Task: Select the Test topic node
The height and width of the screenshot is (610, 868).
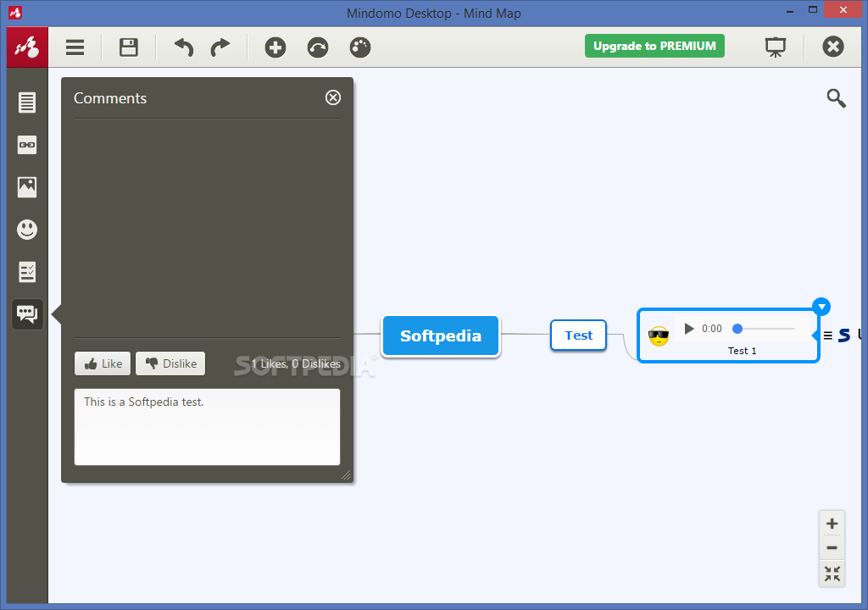Action: tap(578, 335)
